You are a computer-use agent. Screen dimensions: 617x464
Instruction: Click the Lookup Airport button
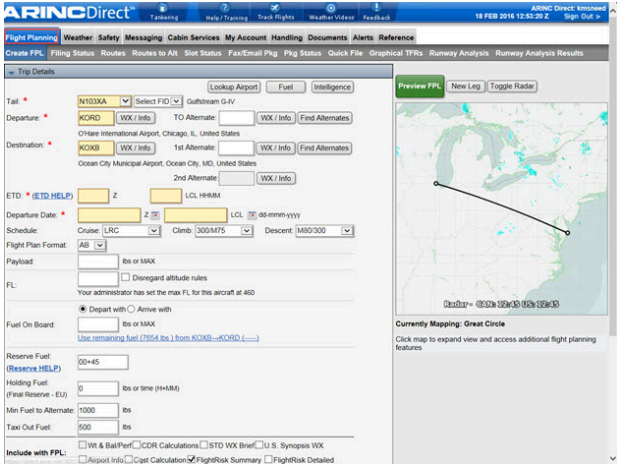click(x=234, y=87)
